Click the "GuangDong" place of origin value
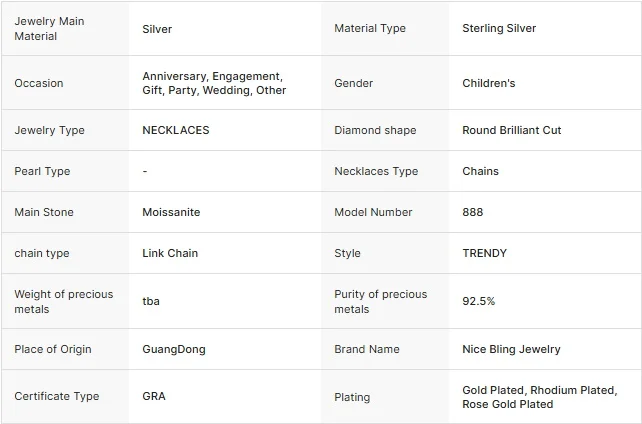Viewport: 642px width, 424px height. (173, 350)
